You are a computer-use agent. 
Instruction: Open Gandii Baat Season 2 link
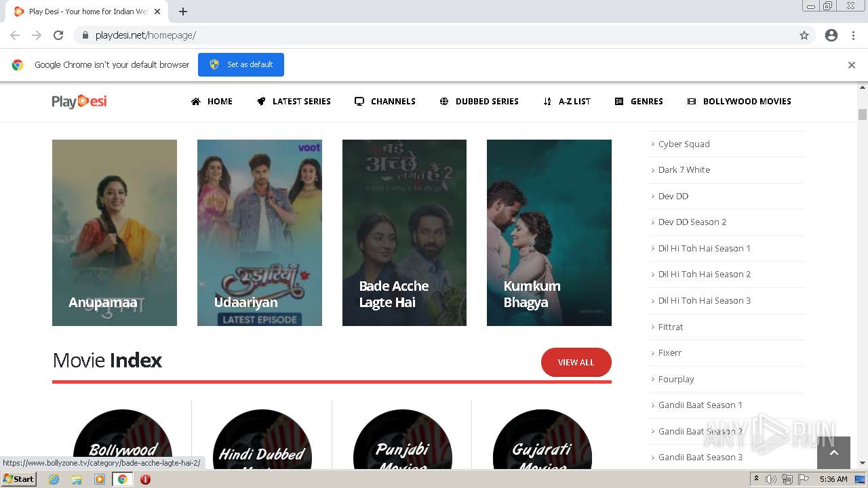(x=701, y=431)
